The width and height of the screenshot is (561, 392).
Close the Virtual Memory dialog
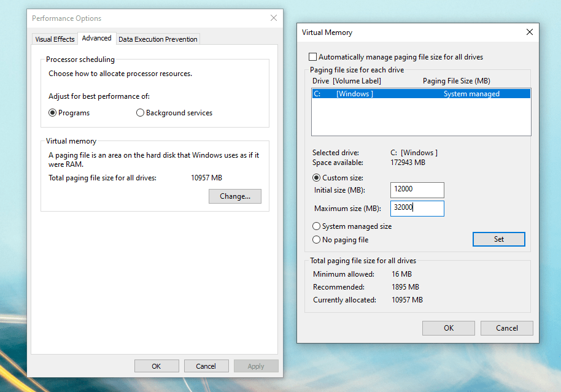click(529, 32)
